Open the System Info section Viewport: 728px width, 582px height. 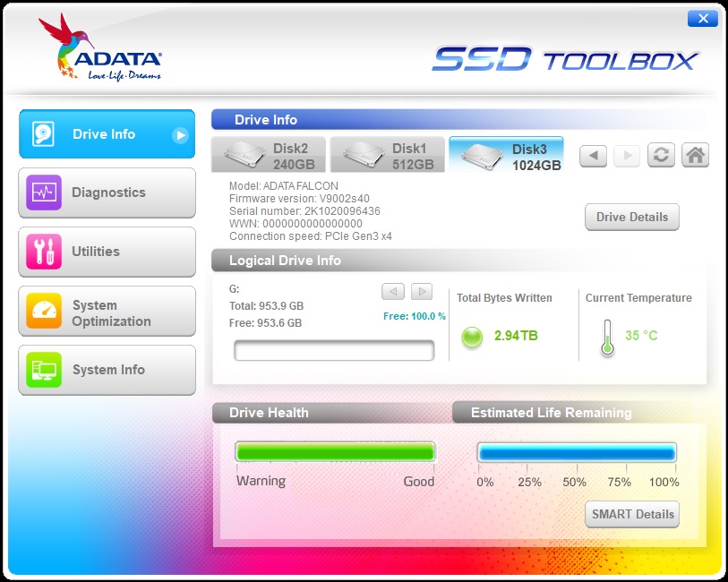[x=107, y=370]
